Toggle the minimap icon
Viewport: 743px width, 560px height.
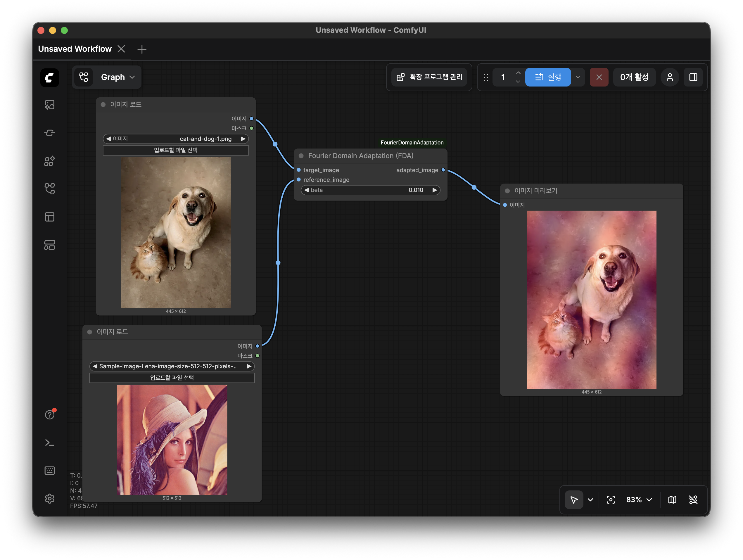coord(672,500)
